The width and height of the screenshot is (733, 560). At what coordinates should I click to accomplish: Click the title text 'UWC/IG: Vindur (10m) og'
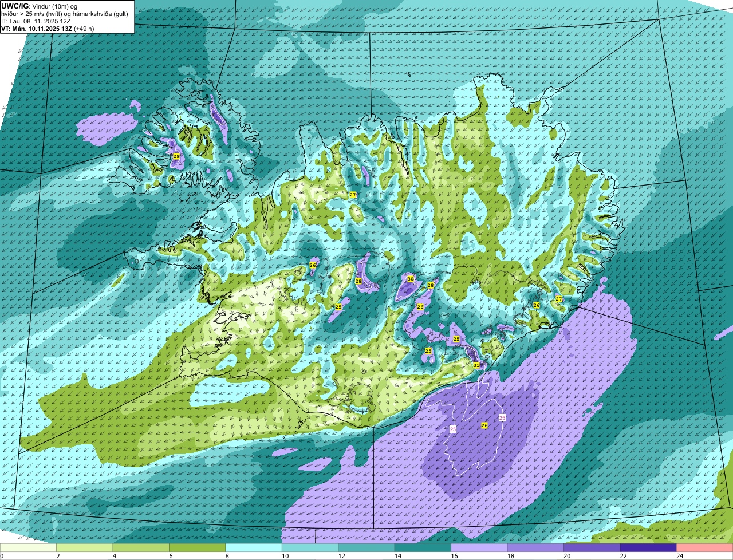click(x=40, y=6)
